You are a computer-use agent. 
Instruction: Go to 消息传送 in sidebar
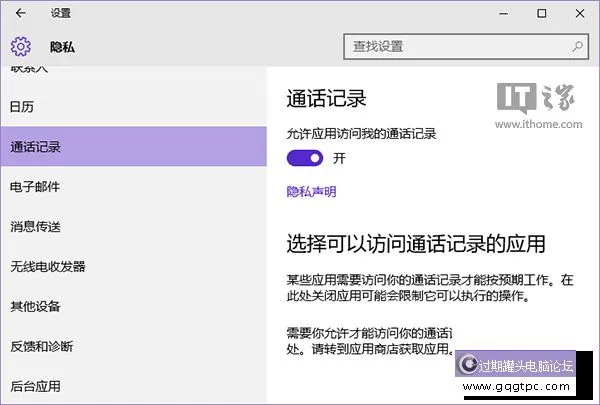click(35, 227)
